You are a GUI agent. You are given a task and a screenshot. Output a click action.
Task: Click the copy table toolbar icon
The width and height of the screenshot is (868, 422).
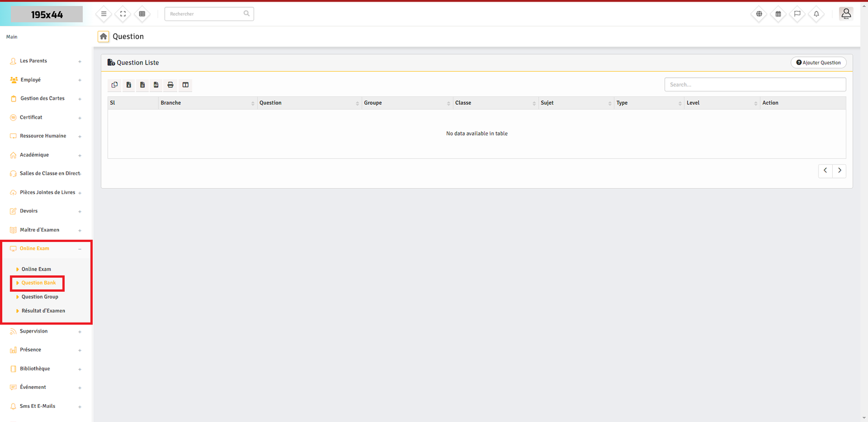[114, 85]
